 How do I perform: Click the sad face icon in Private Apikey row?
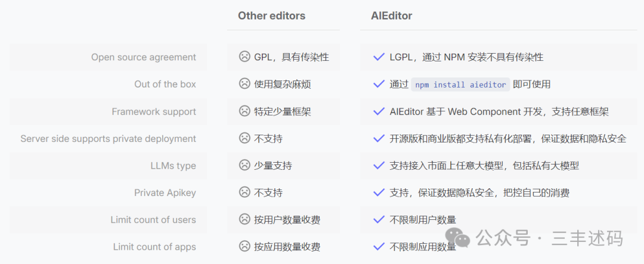tap(244, 192)
